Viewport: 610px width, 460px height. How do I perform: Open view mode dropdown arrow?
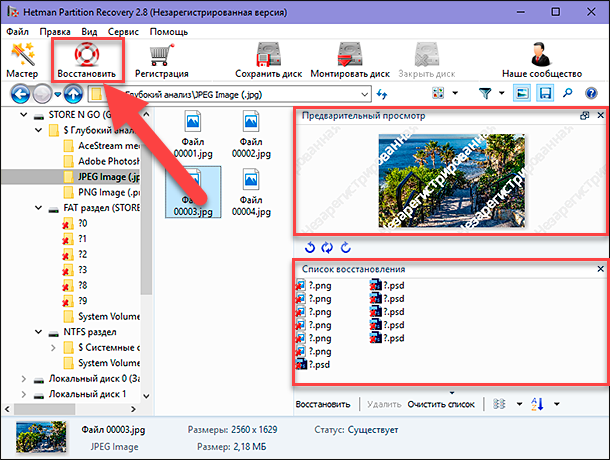click(x=455, y=93)
